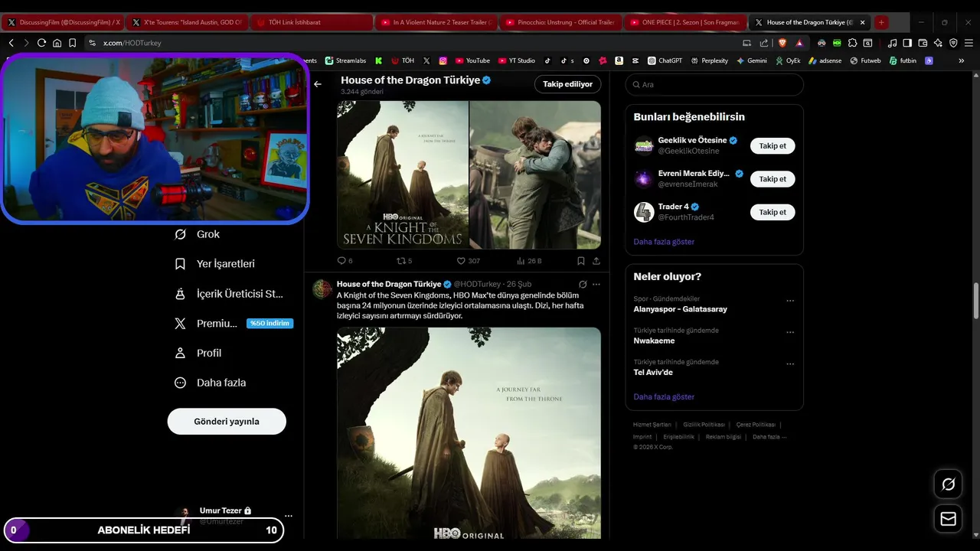Open House of the Dragon Türkiye post avatar
The width and height of the screenshot is (980, 551).
(x=322, y=289)
